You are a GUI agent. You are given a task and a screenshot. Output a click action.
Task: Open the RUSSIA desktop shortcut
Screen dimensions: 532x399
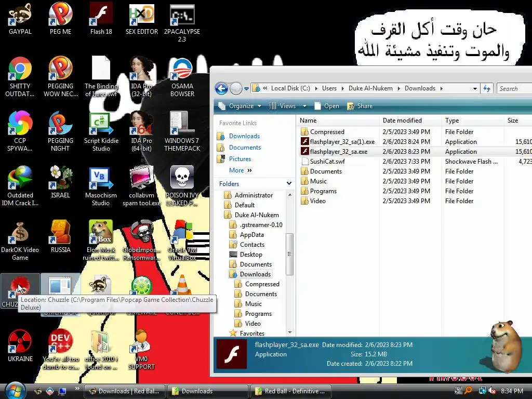pos(60,237)
